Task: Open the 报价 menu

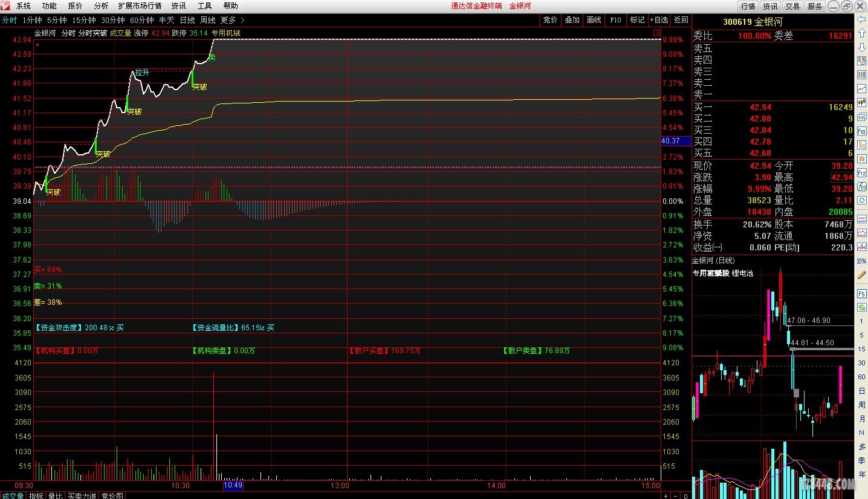Action: pos(76,6)
